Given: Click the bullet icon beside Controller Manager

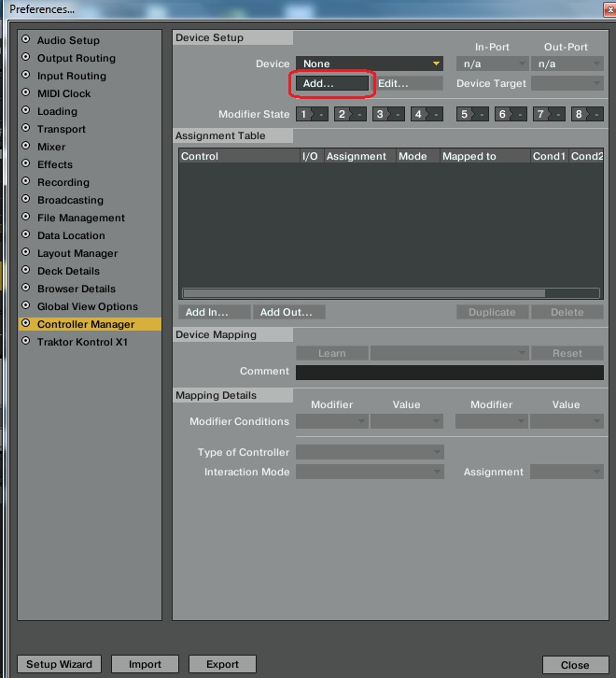Looking at the screenshot, I should pos(26,323).
